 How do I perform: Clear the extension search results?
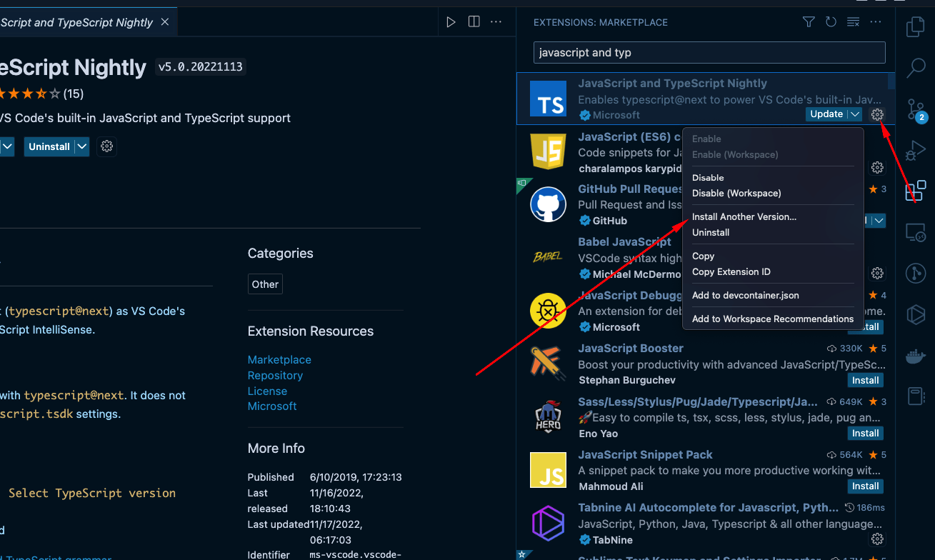[853, 22]
